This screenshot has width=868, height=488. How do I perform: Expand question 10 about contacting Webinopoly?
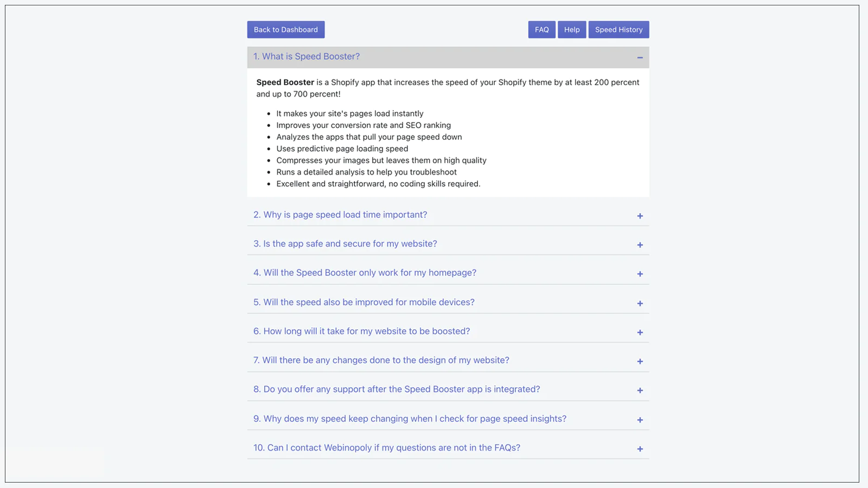[x=387, y=448]
